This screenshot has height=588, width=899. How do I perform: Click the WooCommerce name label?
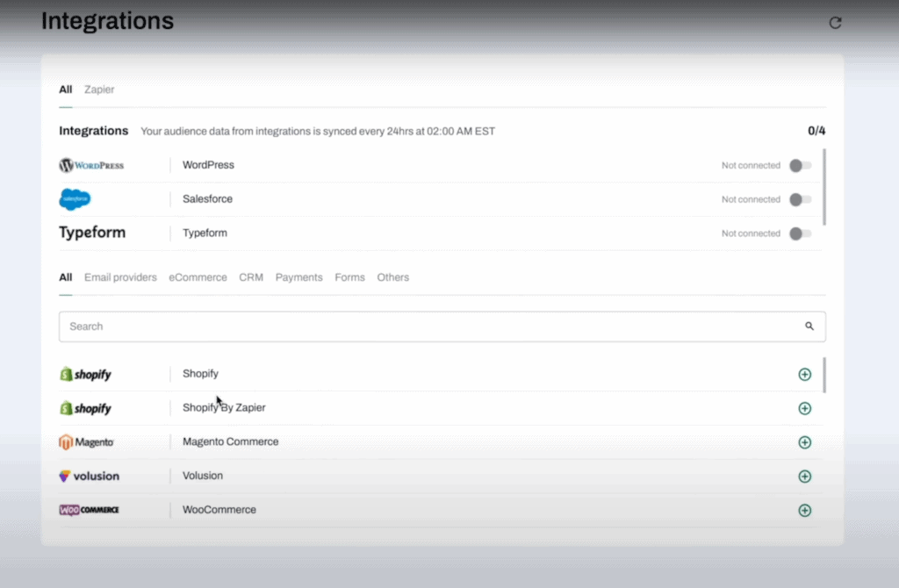coord(219,510)
